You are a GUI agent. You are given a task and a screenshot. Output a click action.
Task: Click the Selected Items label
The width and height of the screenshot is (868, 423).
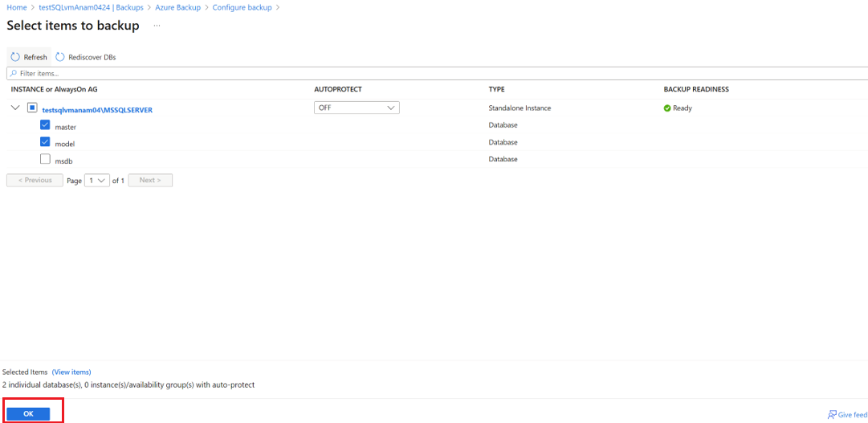coord(25,372)
